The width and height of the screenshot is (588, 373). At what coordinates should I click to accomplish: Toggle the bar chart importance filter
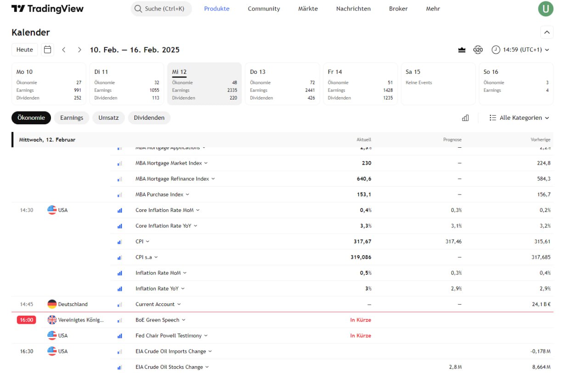pyautogui.click(x=465, y=118)
